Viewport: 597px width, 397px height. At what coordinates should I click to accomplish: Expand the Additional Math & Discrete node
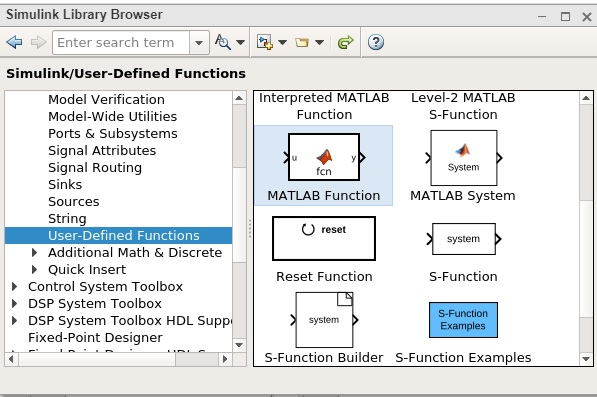point(34,252)
